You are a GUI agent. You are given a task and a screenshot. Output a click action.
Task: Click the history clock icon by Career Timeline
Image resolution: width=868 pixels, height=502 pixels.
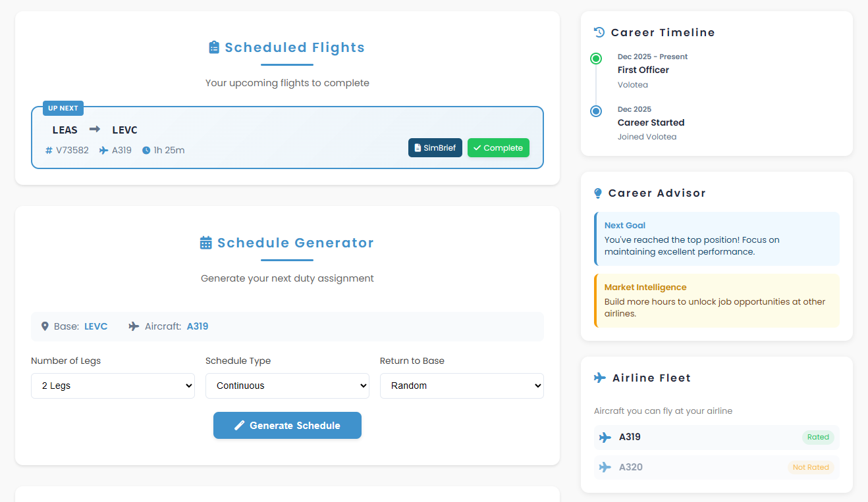click(x=599, y=32)
